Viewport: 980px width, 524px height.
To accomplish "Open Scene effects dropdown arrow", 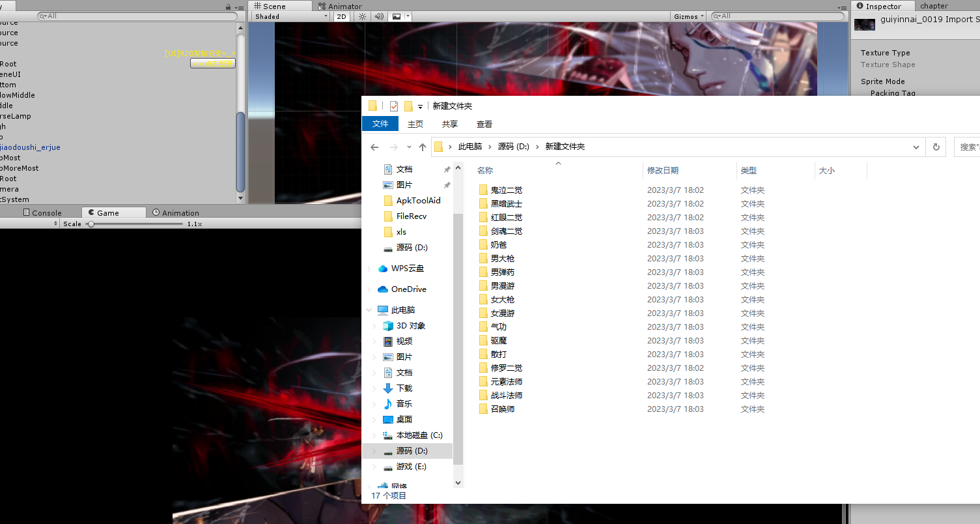I will [x=408, y=17].
